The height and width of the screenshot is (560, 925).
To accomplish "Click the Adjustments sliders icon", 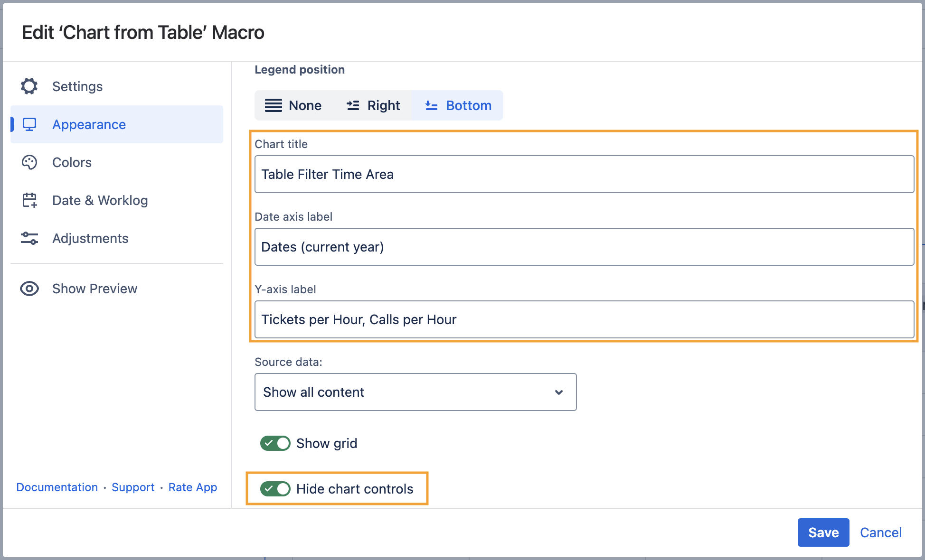I will pos(29,238).
